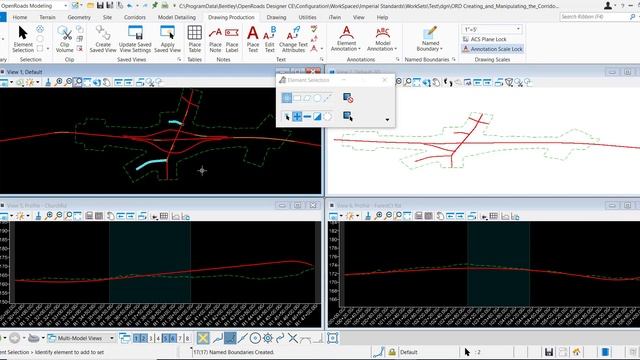640x360 pixels.
Task: Toggle view 5 button in view group
Action: pos(165,338)
